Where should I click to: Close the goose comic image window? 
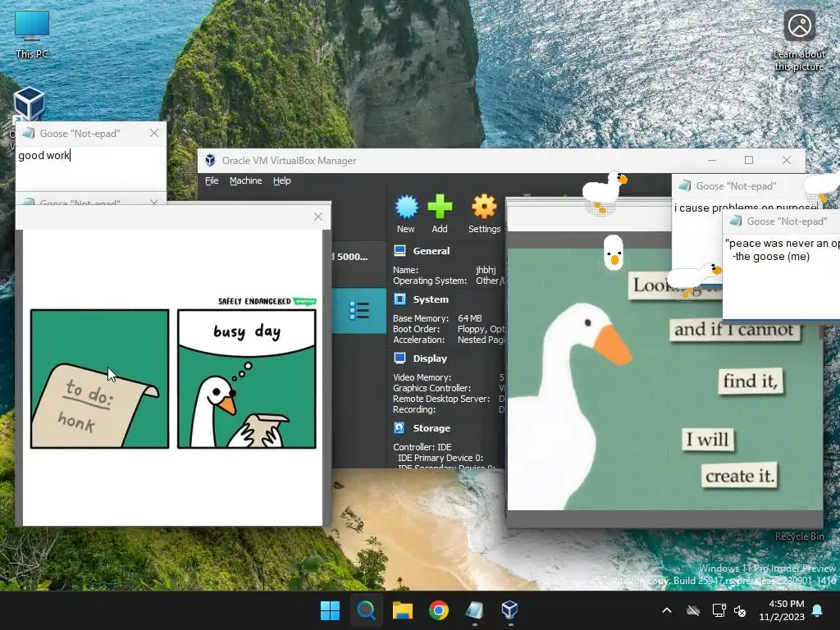click(x=318, y=217)
